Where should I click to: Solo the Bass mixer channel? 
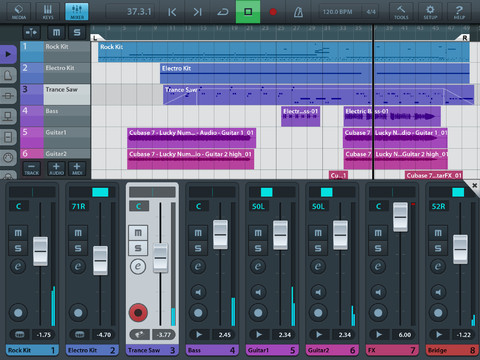(x=198, y=248)
